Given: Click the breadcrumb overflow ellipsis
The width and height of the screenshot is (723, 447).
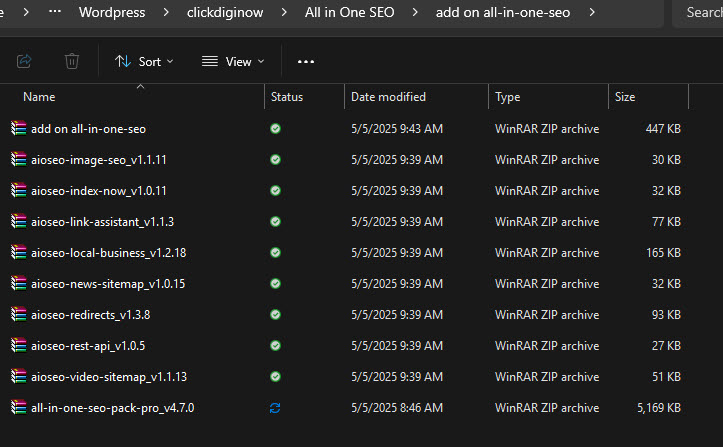Looking at the screenshot, I should 55,11.
